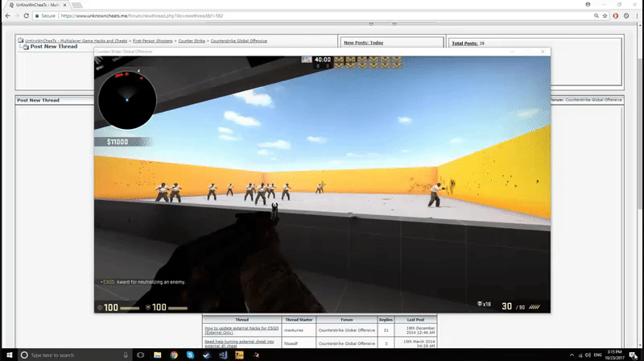
Task: Click the Replies column header
Action: (386, 319)
